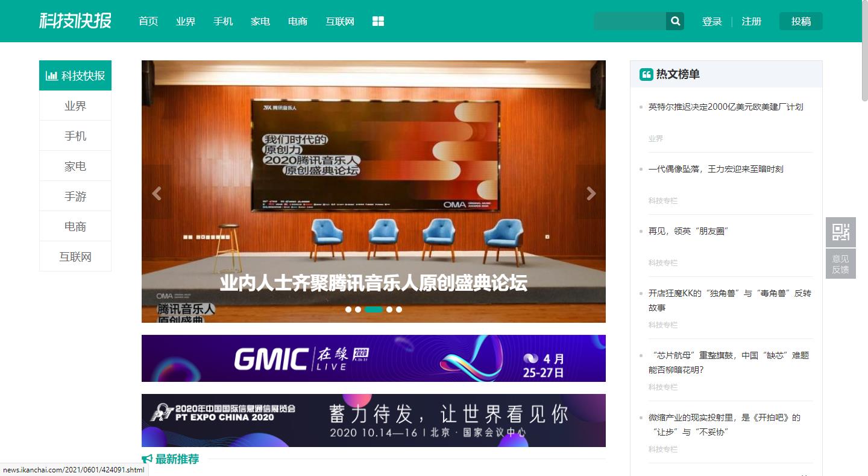Click the 注册 register link
The height and width of the screenshot is (476, 868).
pos(752,21)
